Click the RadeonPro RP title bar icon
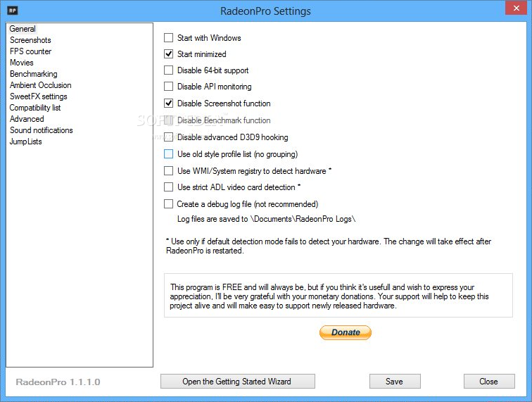 tap(13, 11)
